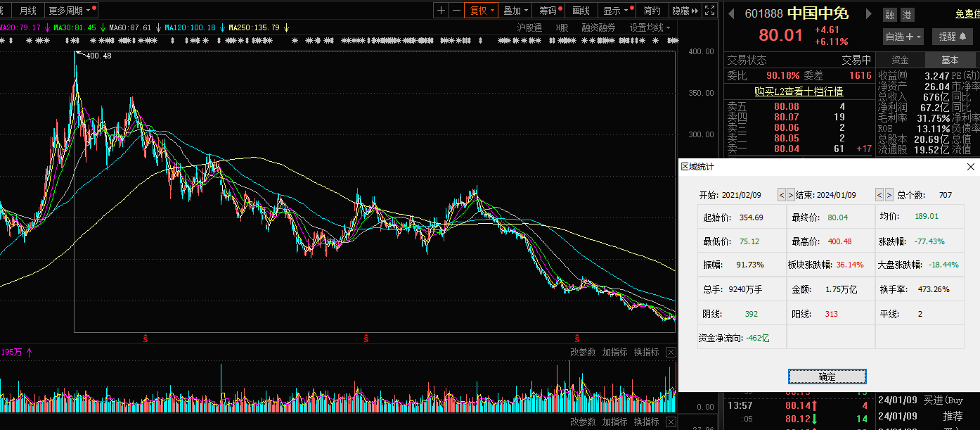Click the plus zoom-in chart icon
Viewport: 980px width, 430px height.
[441, 11]
